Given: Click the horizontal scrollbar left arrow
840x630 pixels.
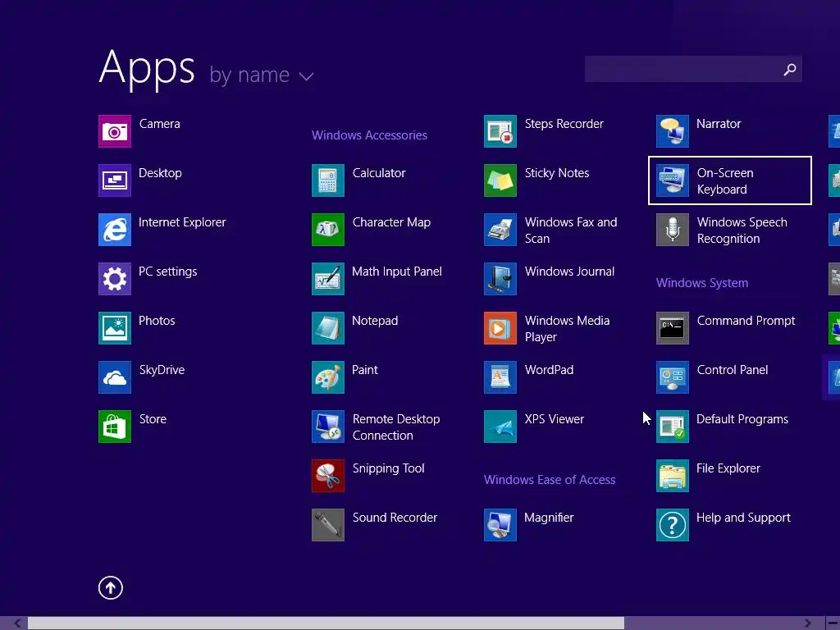Looking at the screenshot, I should tap(18, 623).
